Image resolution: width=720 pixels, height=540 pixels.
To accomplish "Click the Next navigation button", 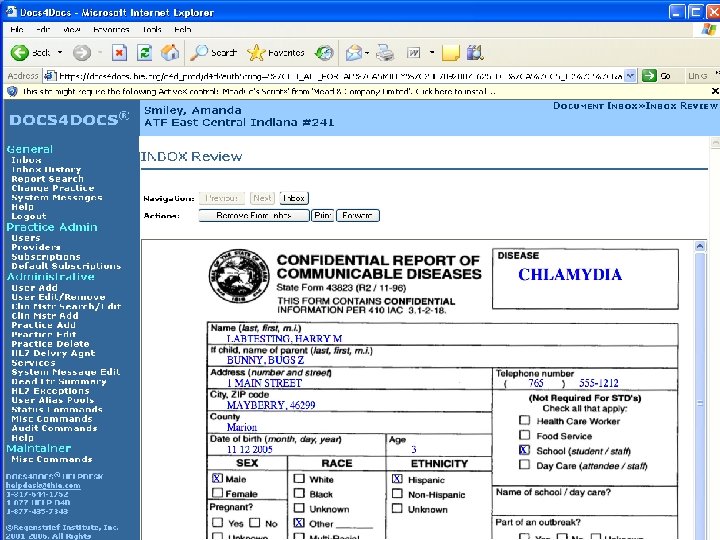I will (262, 198).
